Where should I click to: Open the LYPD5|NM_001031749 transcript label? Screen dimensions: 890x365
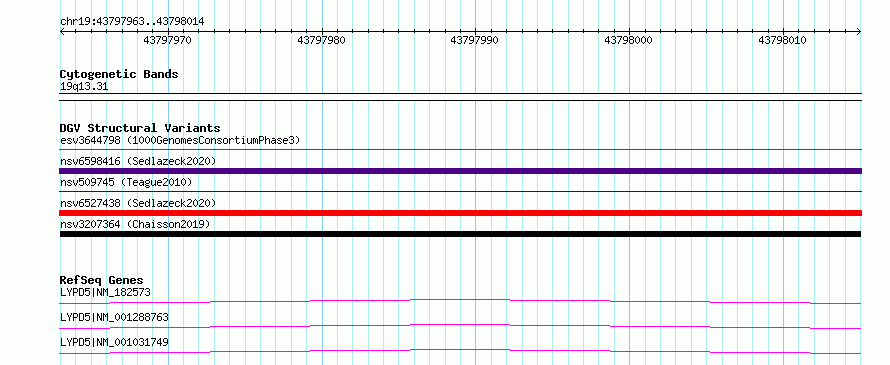pyautogui.click(x=114, y=342)
